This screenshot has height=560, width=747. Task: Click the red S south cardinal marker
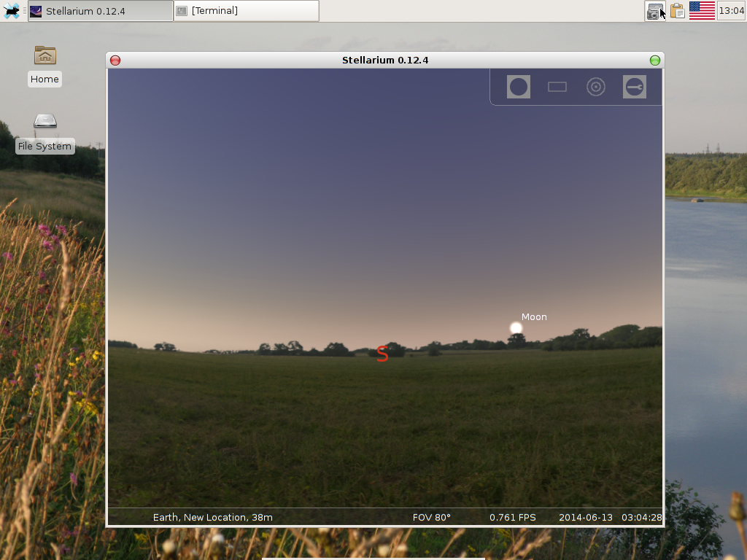[x=382, y=354]
